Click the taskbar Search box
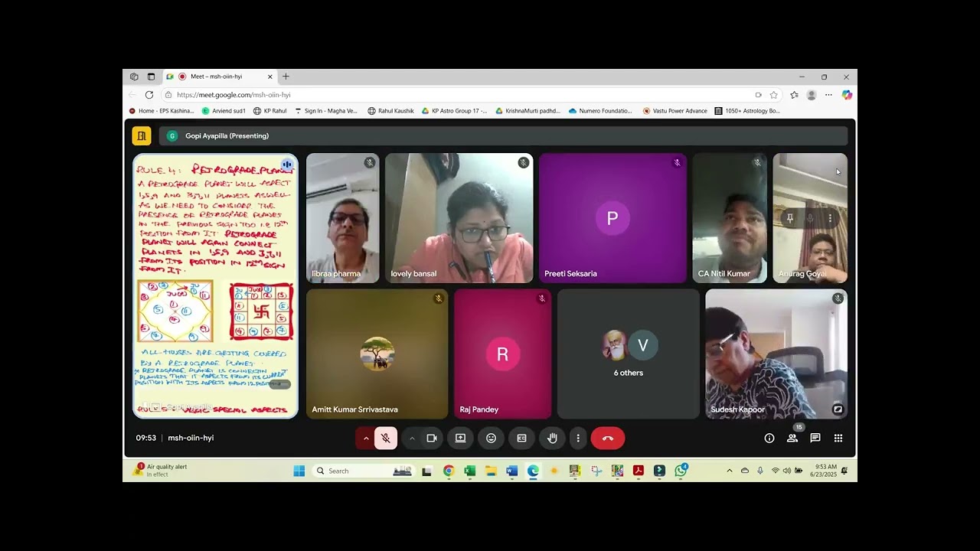The width and height of the screenshot is (980, 551). tap(363, 471)
